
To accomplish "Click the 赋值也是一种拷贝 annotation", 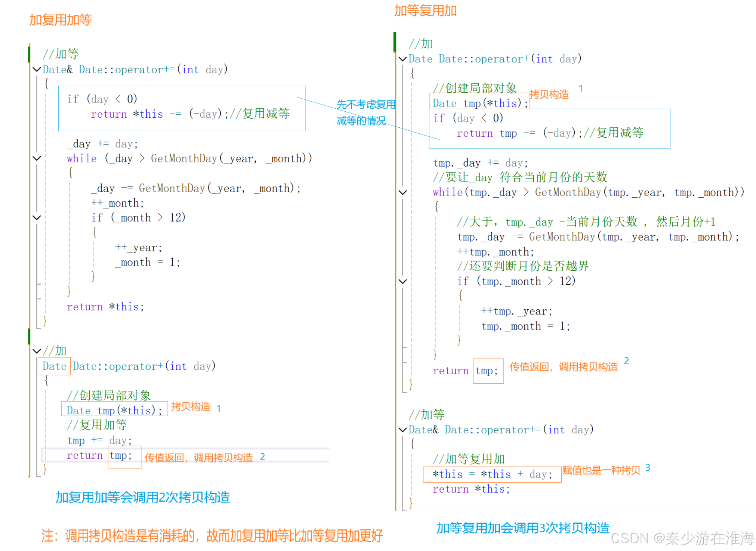I will click(x=601, y=470).
